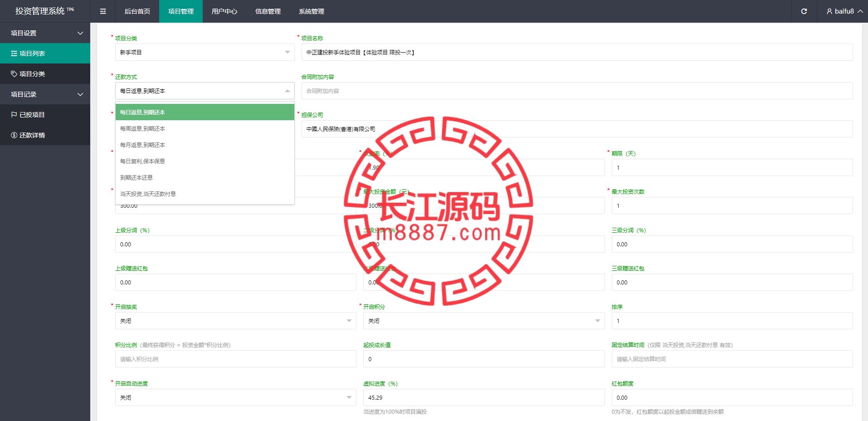The height and width of the screenshot is (421, 868).
Task: Click the 三级赠送红包 input field
Action: coord(732,282)
